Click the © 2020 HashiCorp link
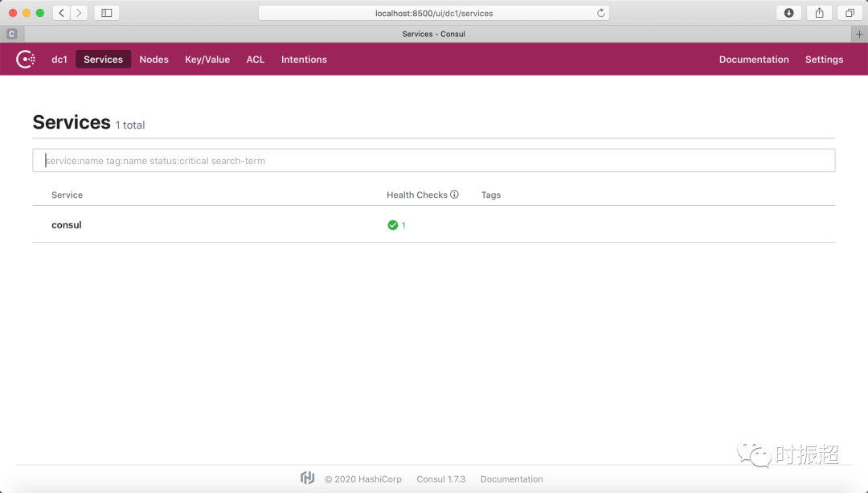 363,479
